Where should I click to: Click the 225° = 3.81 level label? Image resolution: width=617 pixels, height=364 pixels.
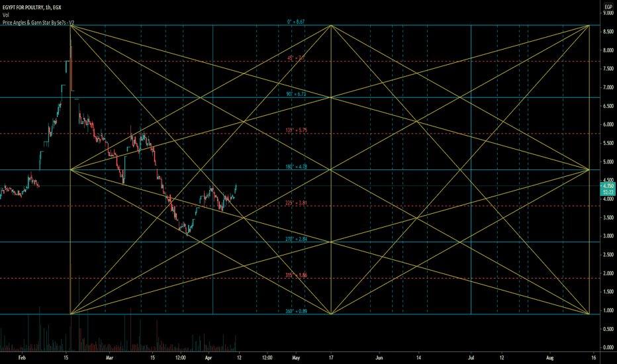tap(296, 203)
